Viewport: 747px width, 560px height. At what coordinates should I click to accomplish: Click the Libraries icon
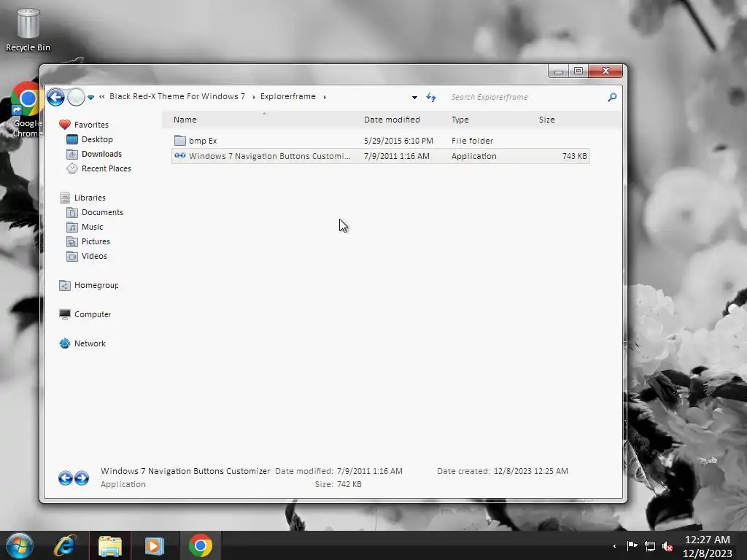click(x=65, y=198)
